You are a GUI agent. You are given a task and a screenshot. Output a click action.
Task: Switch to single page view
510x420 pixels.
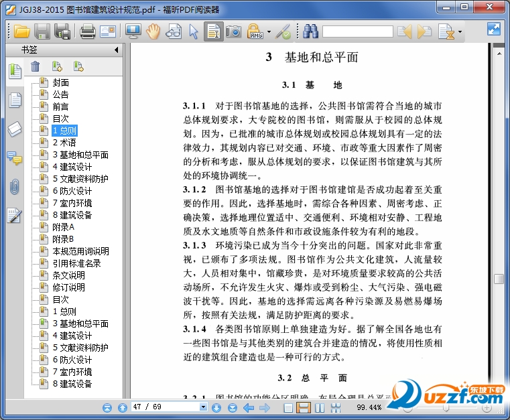288,408
